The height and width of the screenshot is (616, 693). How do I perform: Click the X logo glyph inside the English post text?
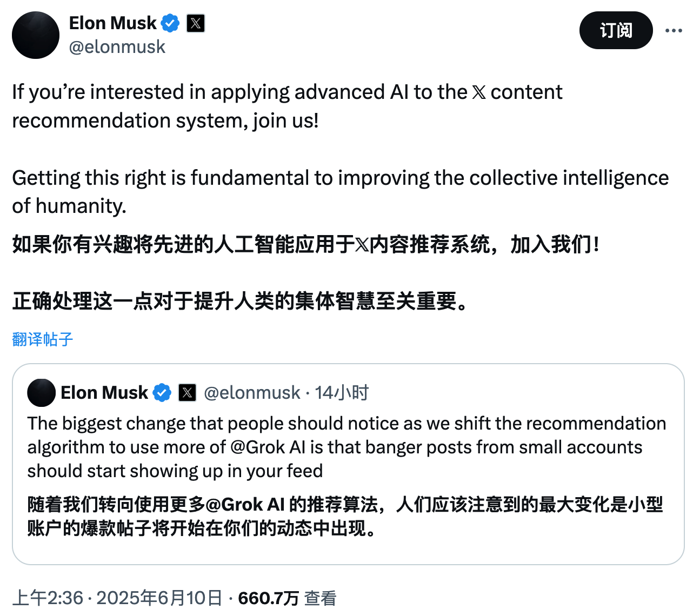479,92
